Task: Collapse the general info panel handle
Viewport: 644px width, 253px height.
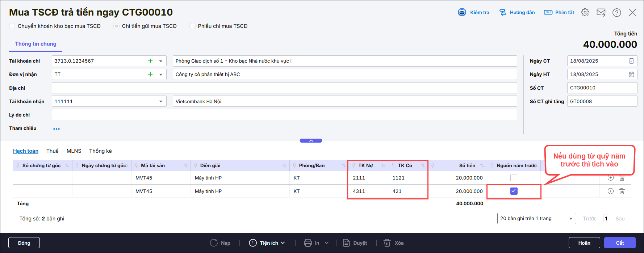Action: 311,141
